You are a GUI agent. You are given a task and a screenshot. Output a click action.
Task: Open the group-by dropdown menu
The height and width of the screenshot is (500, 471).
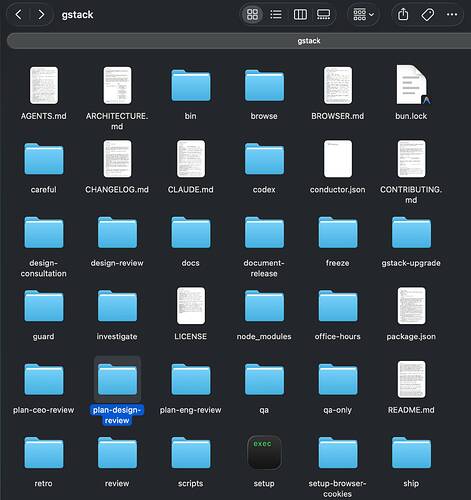(x=363, y=15)
